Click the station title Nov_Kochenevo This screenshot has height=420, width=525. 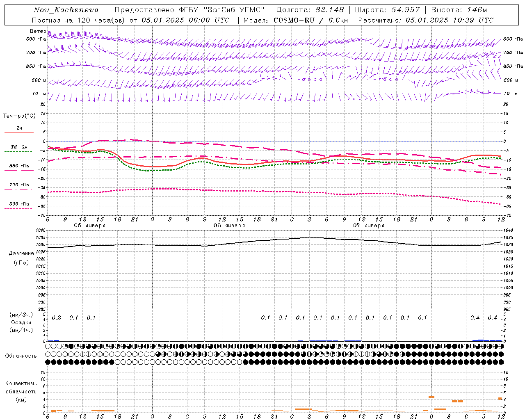pyautogui.click(x=66, y=10)
